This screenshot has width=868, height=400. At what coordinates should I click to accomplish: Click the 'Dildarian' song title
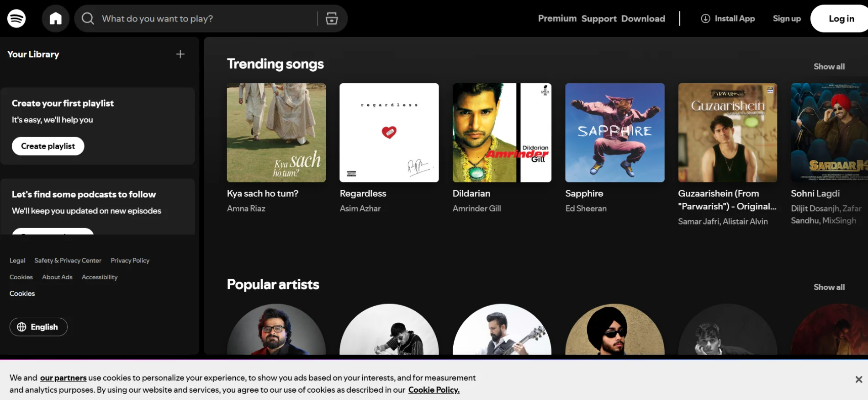pos(471,193)
